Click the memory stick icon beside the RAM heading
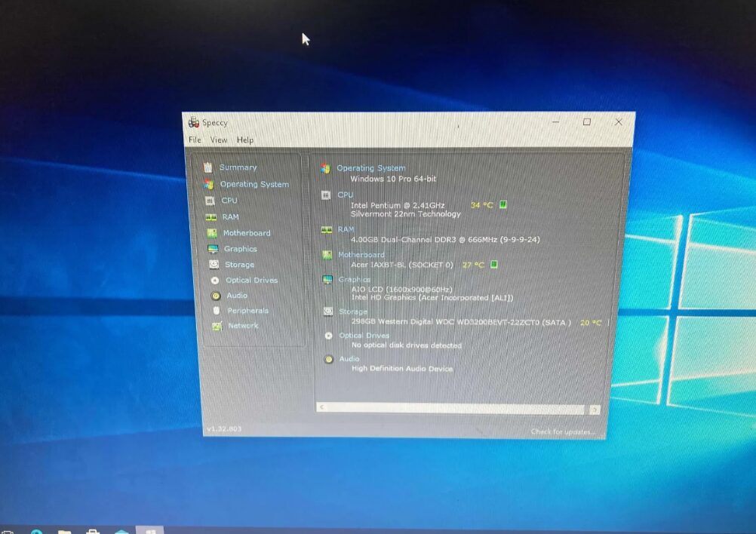 tap(327, 230)
